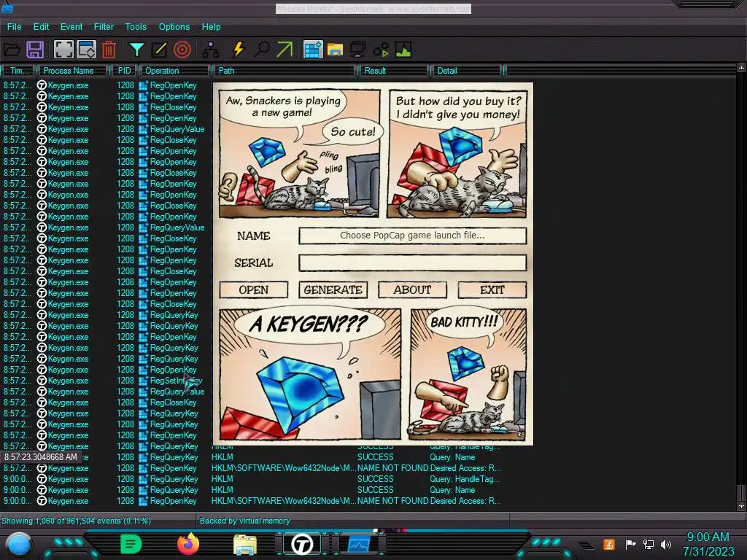Click the Highlight pencil icon
The width and height of the screenshot is (747, 560).
(159, 50)
